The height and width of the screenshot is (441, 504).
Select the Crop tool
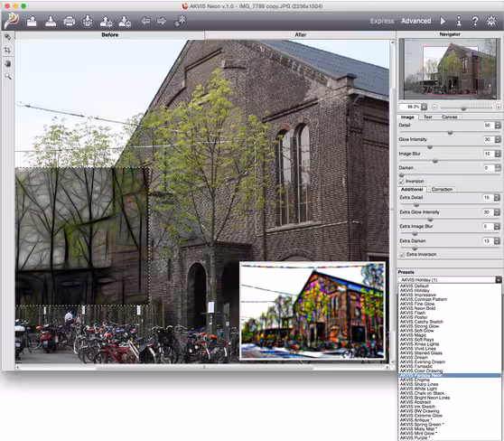(8, 50)
